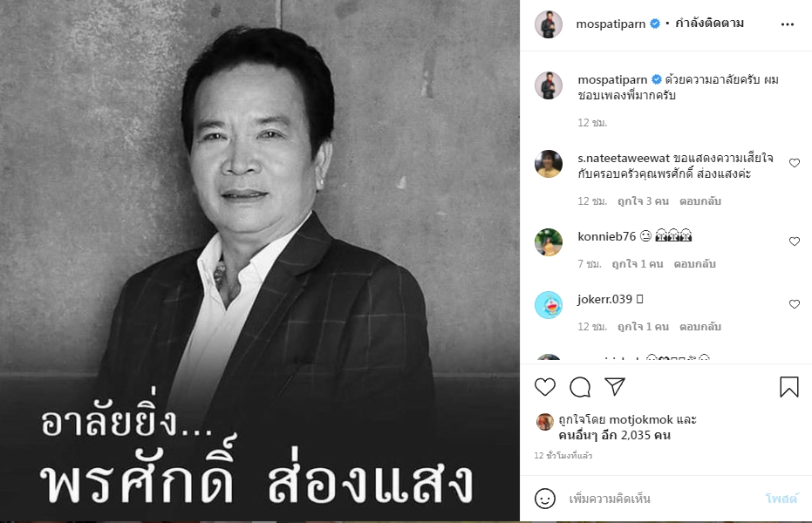Reply to s.nateetaweewat's comment via ตอบกลับ
The image size is (812, 523).
click(x=700, y=201)
